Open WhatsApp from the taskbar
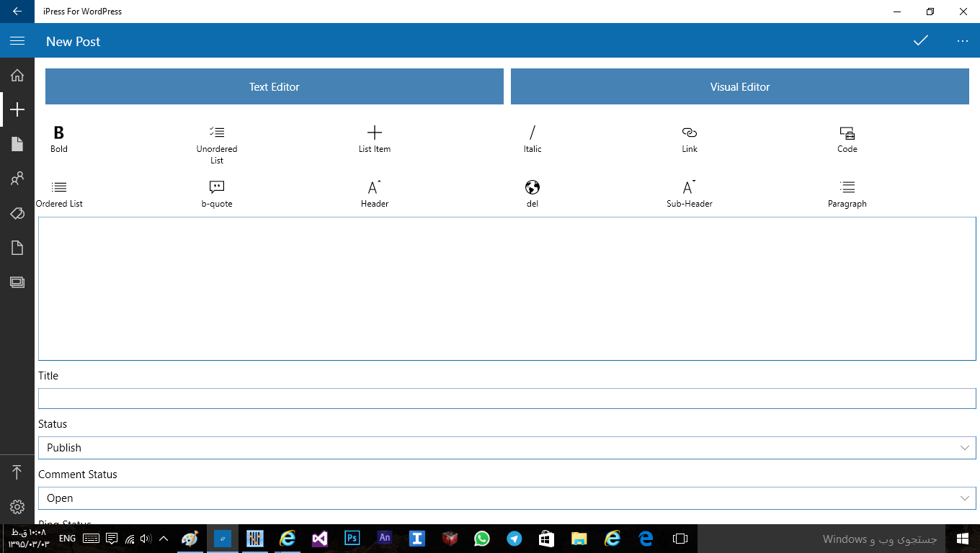Image resolution: width=980 pixels, height=553 pixels. 481,539
